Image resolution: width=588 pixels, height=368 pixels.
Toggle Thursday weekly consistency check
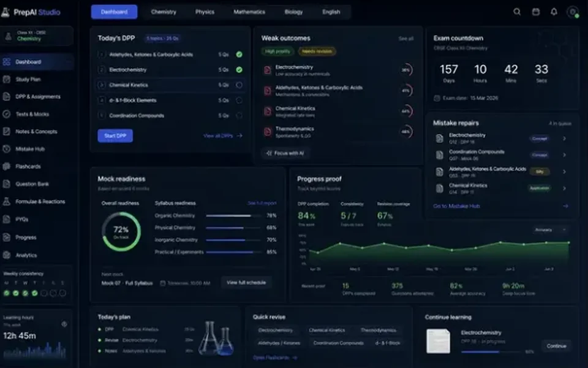pos(34,293)
